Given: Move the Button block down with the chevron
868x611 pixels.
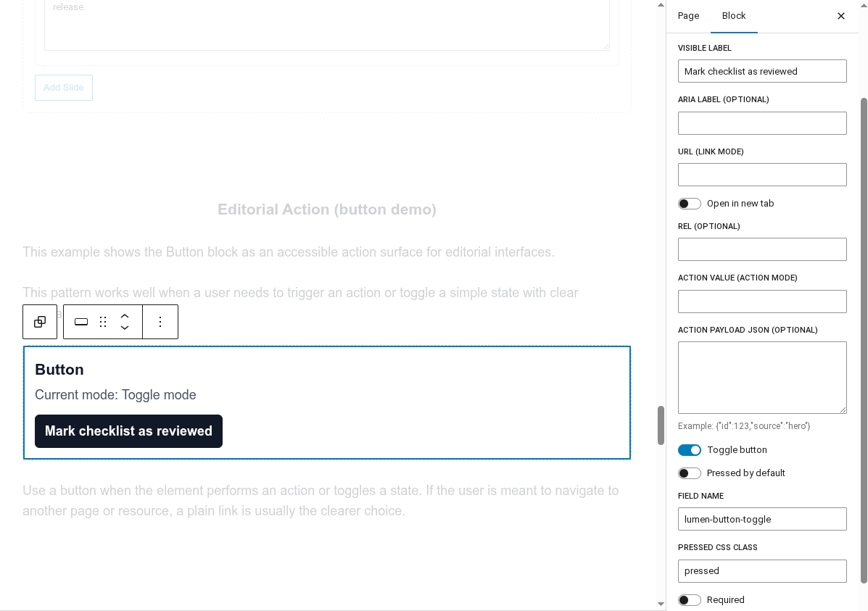Looking at the screenshot, I should (125, 328).
